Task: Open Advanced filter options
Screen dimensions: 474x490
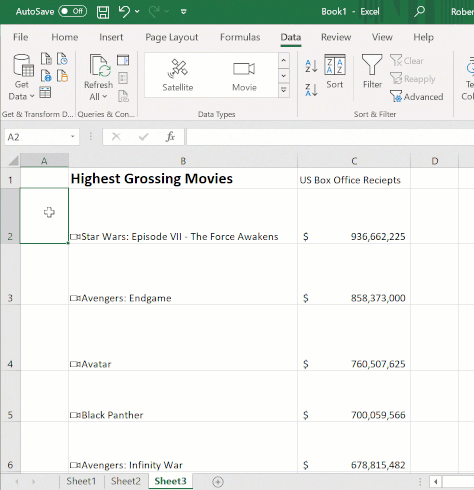Action: [417, 97]
